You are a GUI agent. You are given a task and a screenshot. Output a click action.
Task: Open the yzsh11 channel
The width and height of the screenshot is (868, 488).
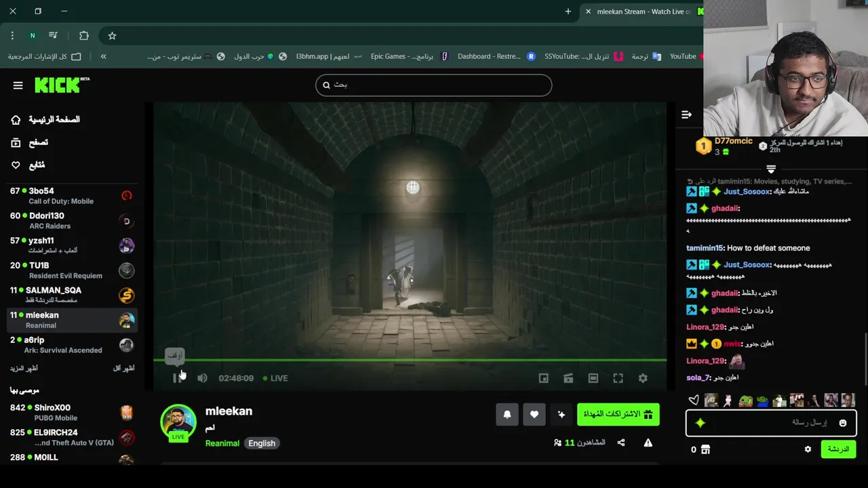(72, 245)
